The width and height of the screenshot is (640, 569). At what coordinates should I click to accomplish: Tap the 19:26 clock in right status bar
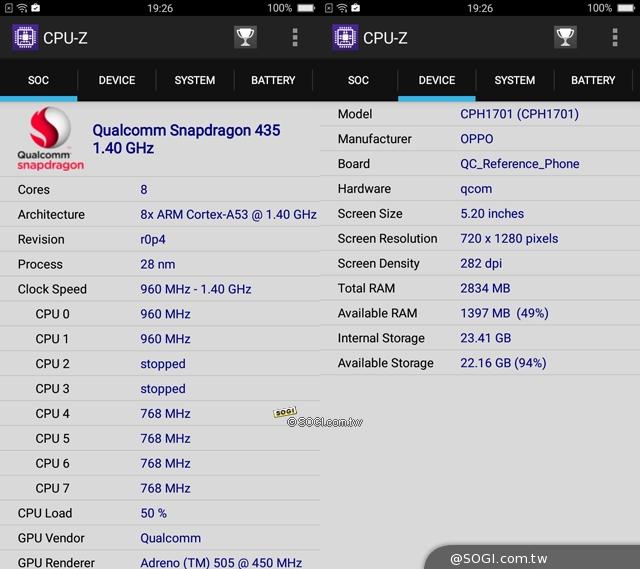pyautogui.click(x=480, y=8)
